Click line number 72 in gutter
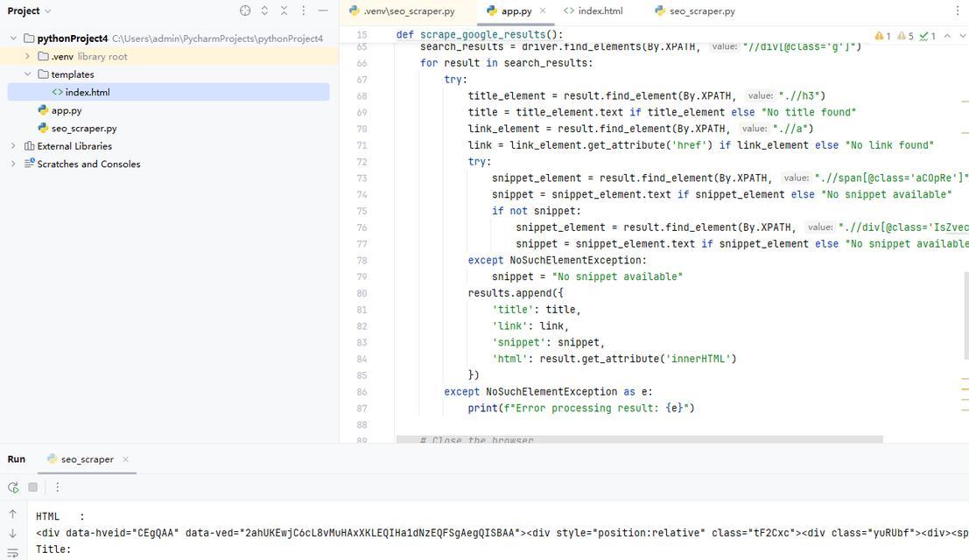This screenshot has height=560, width=969. tap(362, 162)
